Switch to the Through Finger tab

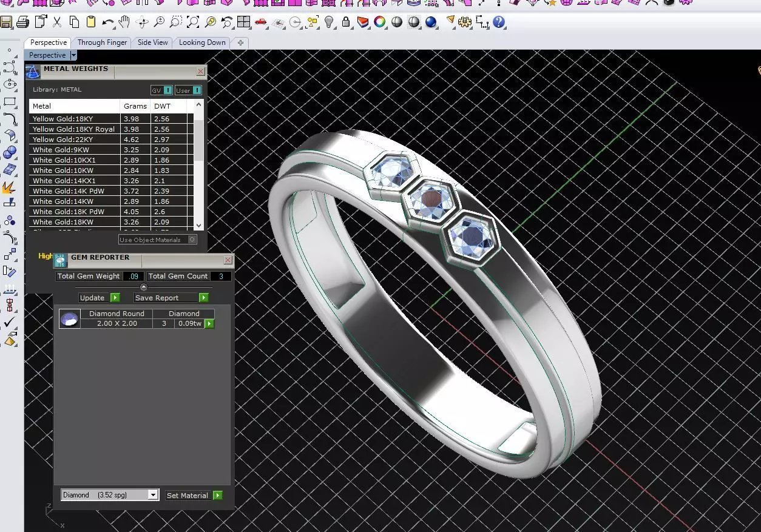click(x=103, y=42)
